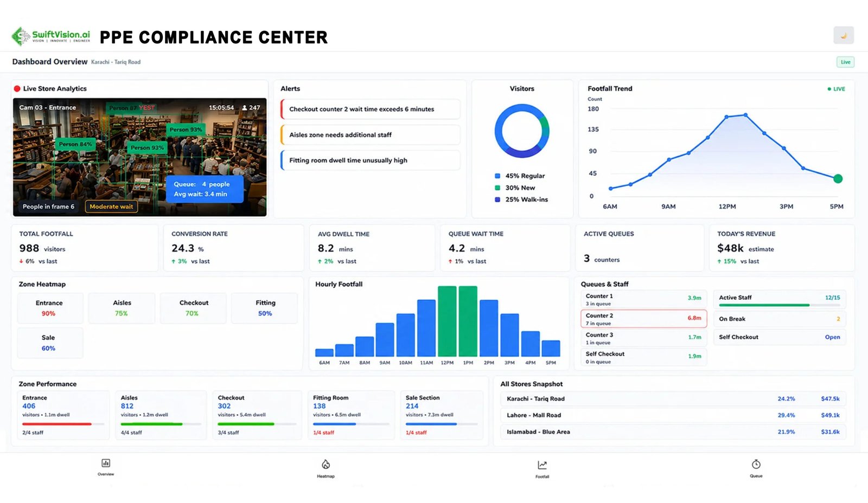The image size is (868, 503).
Task: Click the 4.2 queue wait time value
Action: [457, 248]
